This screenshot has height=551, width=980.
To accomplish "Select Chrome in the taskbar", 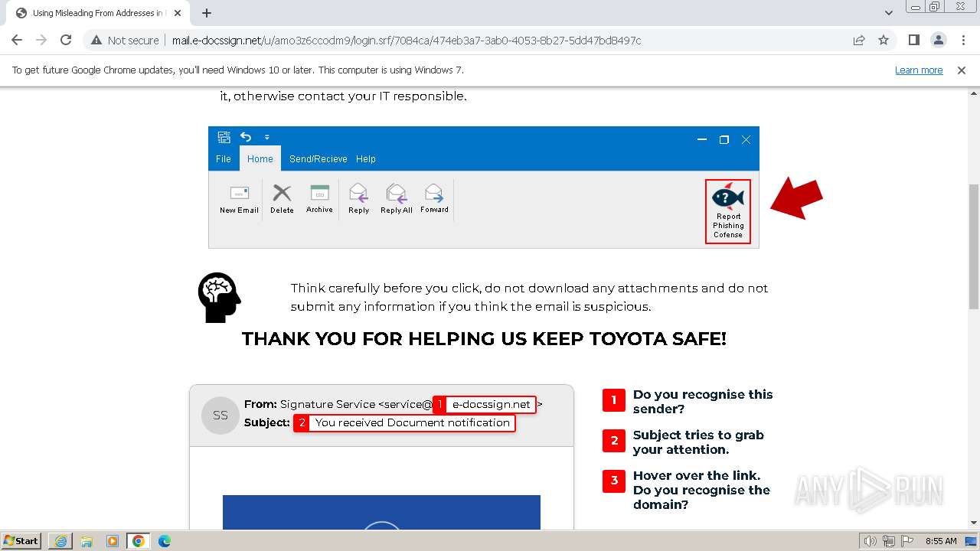I will (139, 541).
